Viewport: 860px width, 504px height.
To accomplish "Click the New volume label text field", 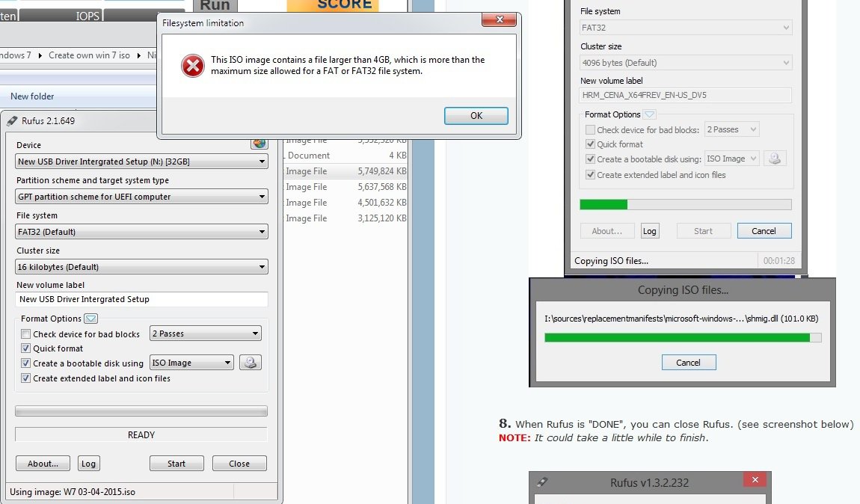I will pos(141,299).
